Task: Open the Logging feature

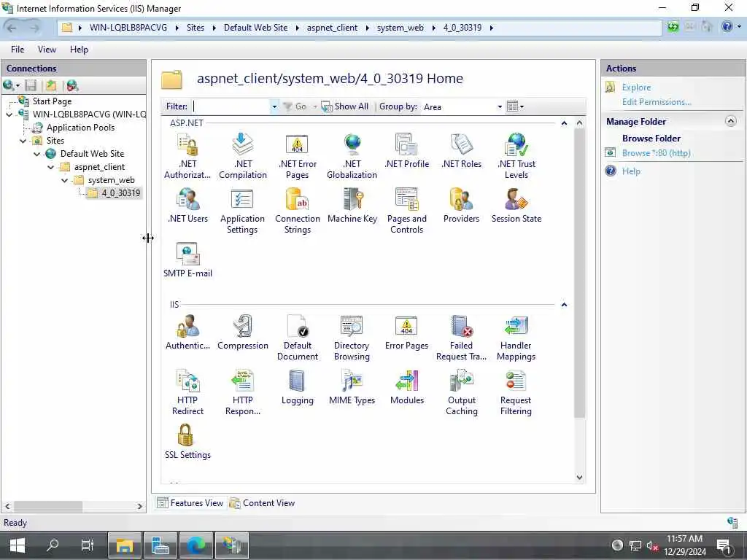Action: point(298,388)
